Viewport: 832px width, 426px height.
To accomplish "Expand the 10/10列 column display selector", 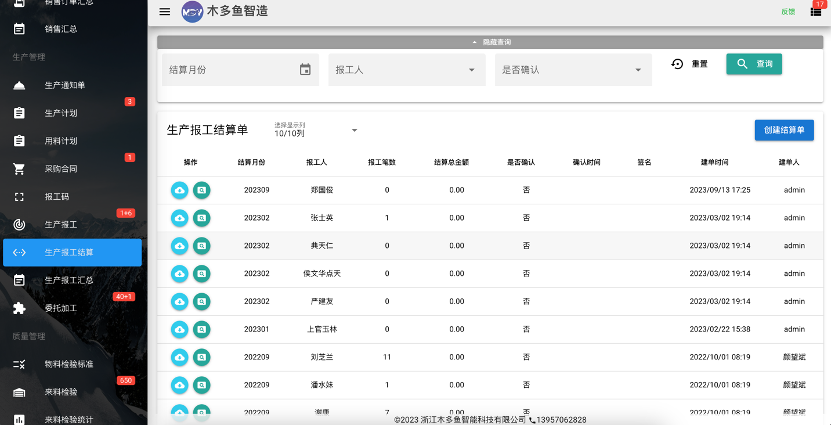I will (x=316, y=130).
